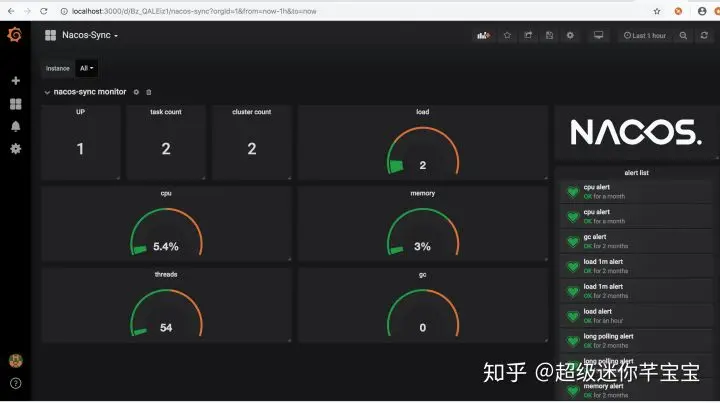
Task: Click the browser back arrow
Action: pos(11,11)
